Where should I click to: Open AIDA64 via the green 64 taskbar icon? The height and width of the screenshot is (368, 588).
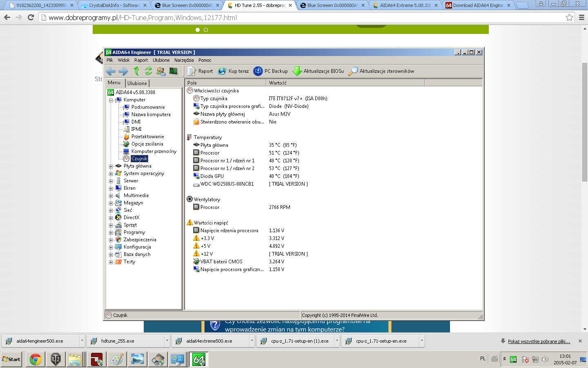point(198,359)
